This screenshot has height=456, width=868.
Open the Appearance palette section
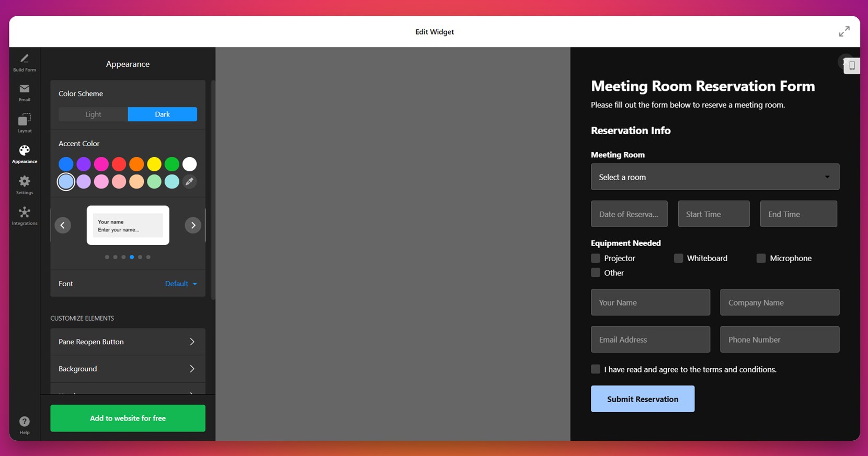pyautogui.click(x=25, y=155)
